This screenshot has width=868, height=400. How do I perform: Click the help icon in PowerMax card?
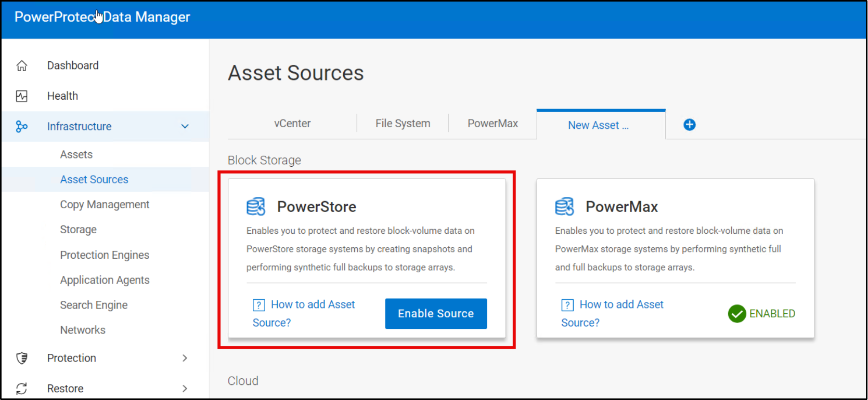(x=567, y=305)
